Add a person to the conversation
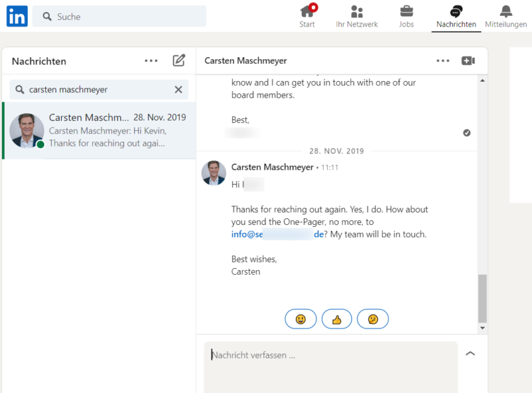 468,60
